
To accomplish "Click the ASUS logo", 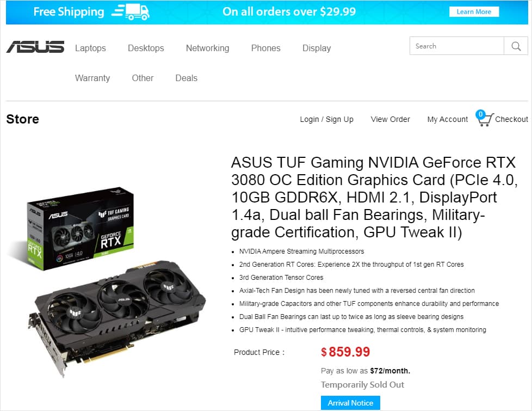I will 35,47.
